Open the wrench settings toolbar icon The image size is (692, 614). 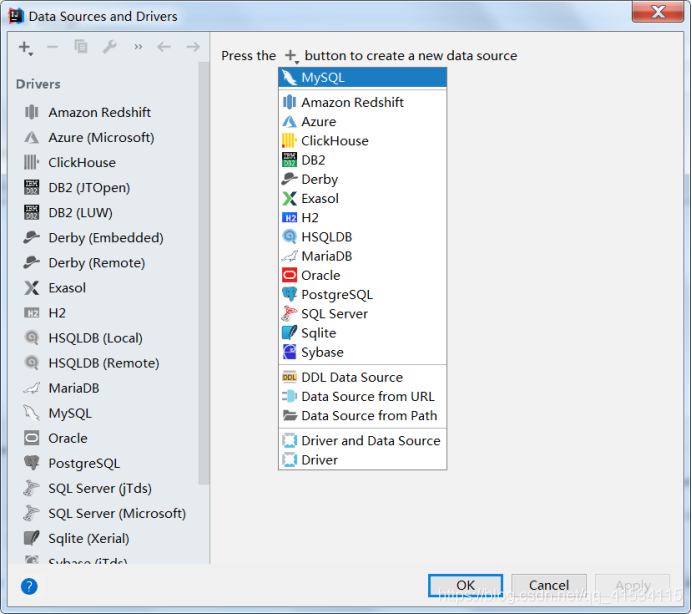[x=109, y=47]
